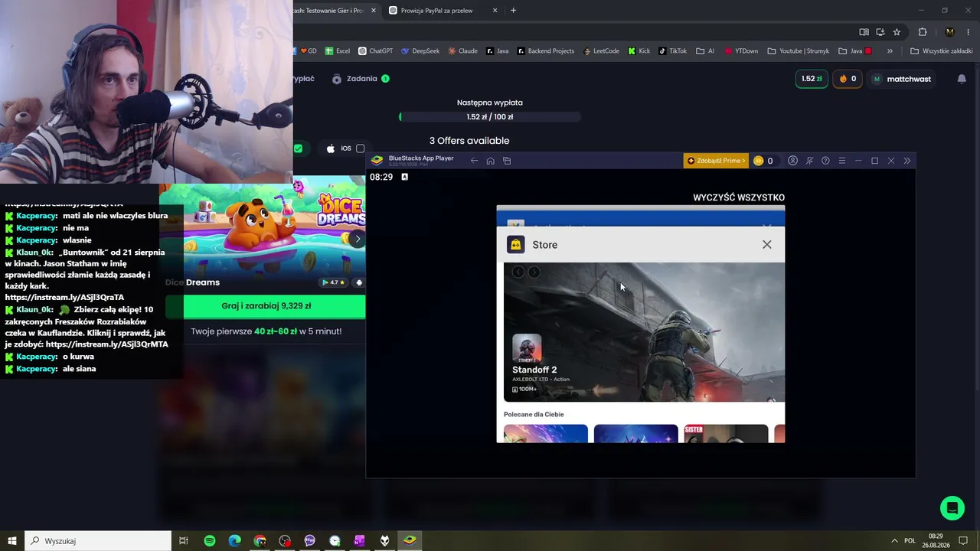Open the Chrome profile avatar
Viewport: 980px width, 551px height.
950,32
